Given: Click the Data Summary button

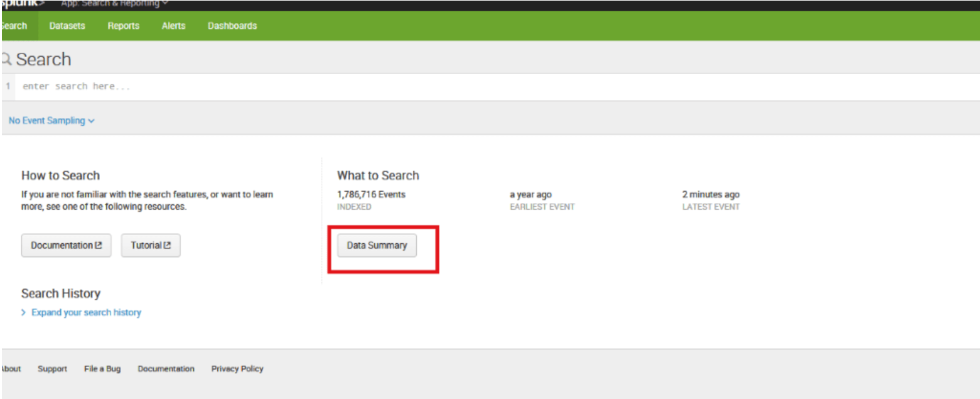Looking at the screenshot, I should 377,245.
